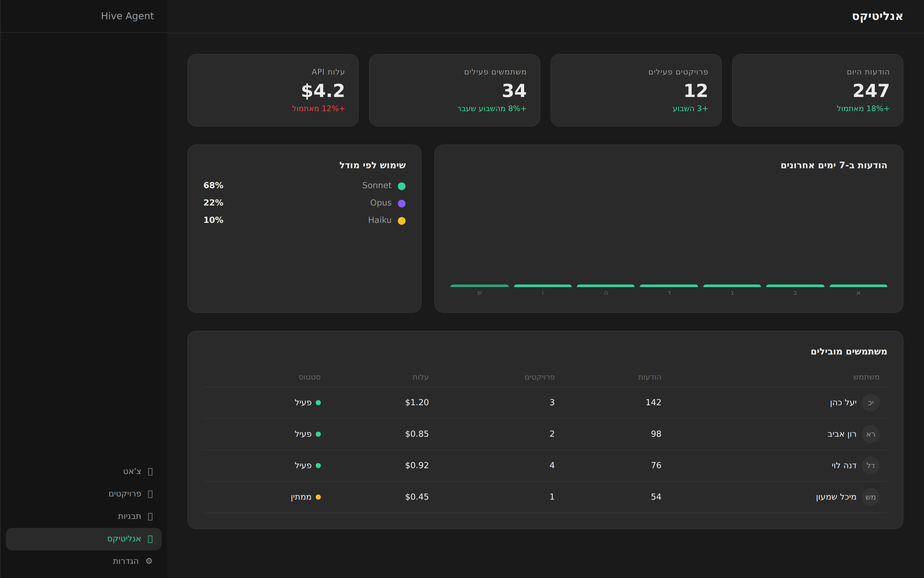The width and height of the screenshot is (924, 578).
Task: Click the icon beside תבניות
Action: [150, 516]
